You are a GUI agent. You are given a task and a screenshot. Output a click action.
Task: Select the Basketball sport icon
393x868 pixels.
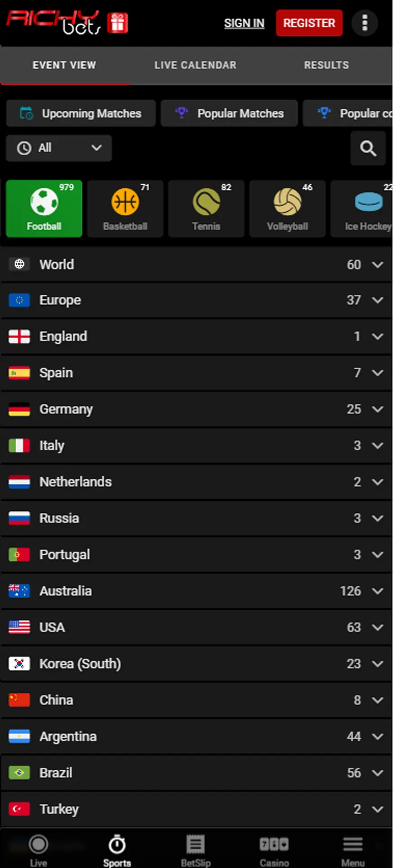[x=125, y=208]
